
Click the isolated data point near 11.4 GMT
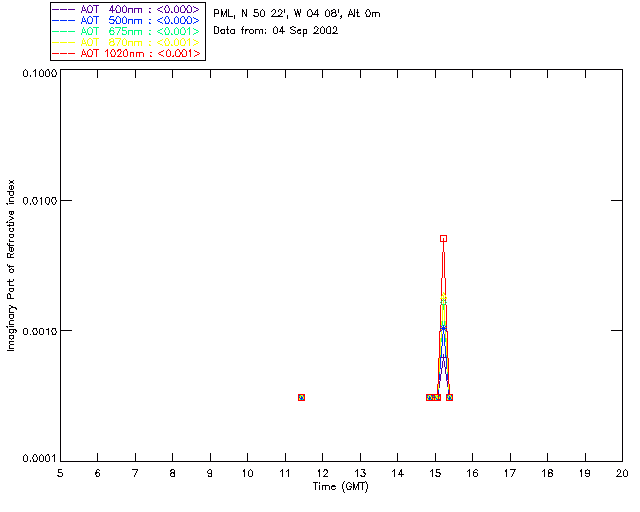(301, 397)
